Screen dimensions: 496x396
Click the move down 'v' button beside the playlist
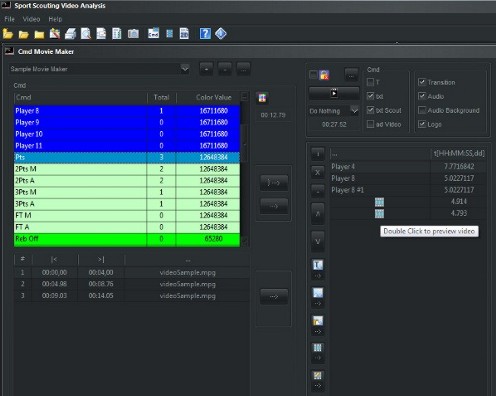[x=318, y=241]
